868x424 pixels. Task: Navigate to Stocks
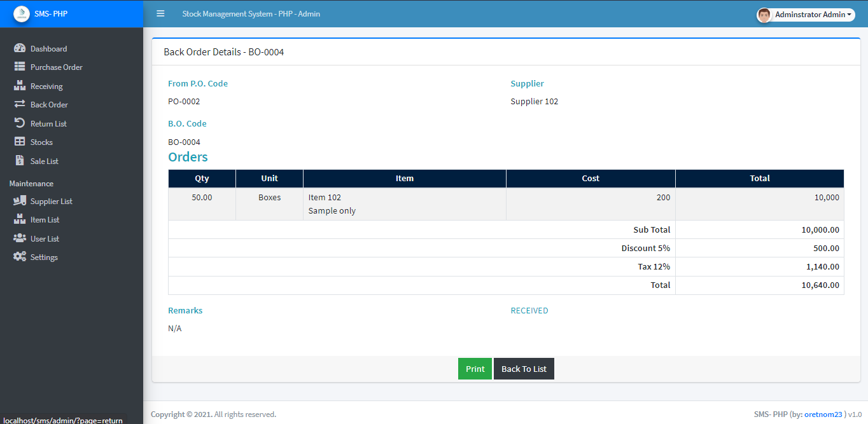pyautogui.click(x=71, y=142)
